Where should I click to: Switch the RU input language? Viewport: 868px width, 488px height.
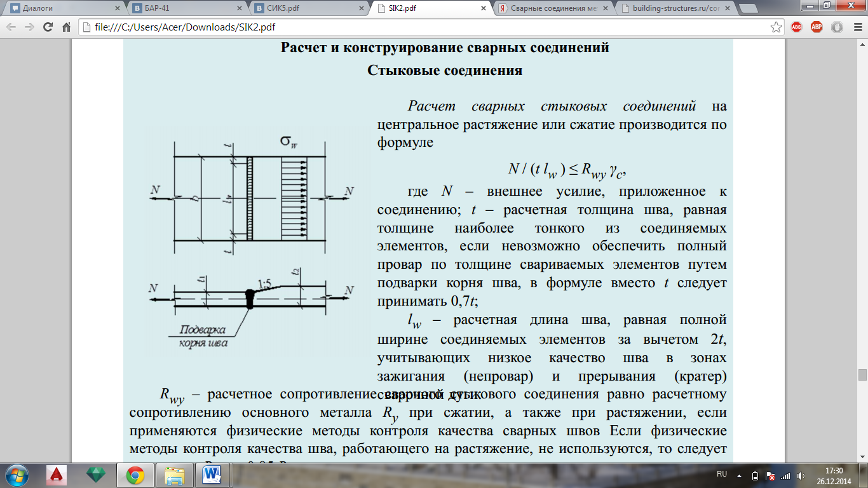tap(722, 474)
